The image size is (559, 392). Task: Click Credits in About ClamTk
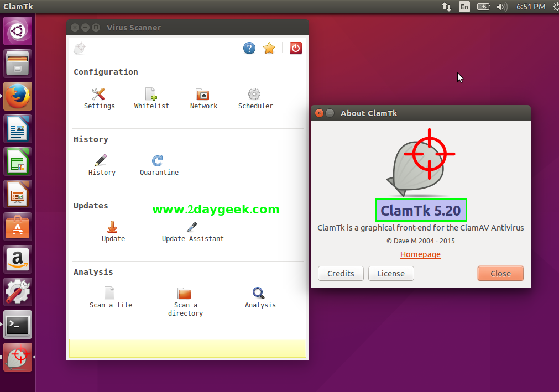point(341,273)
